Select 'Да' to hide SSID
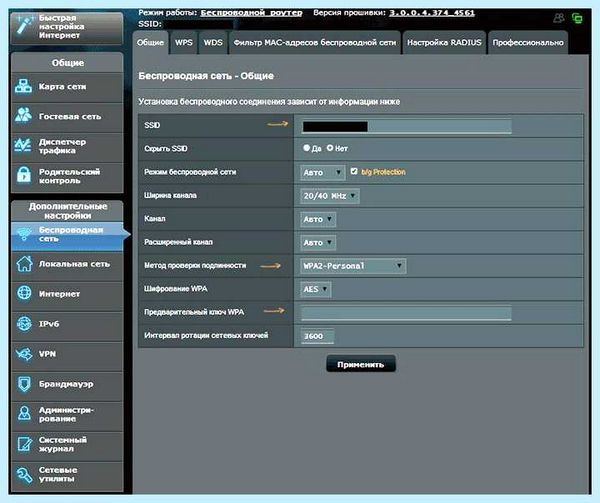 pyautogui.click(x=307, y=148)
